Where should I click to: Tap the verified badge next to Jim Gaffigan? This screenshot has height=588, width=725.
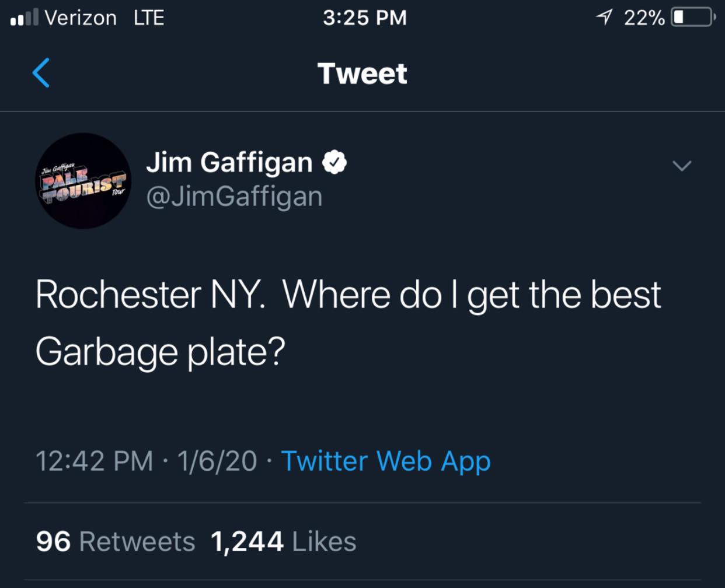coord(334,163)
